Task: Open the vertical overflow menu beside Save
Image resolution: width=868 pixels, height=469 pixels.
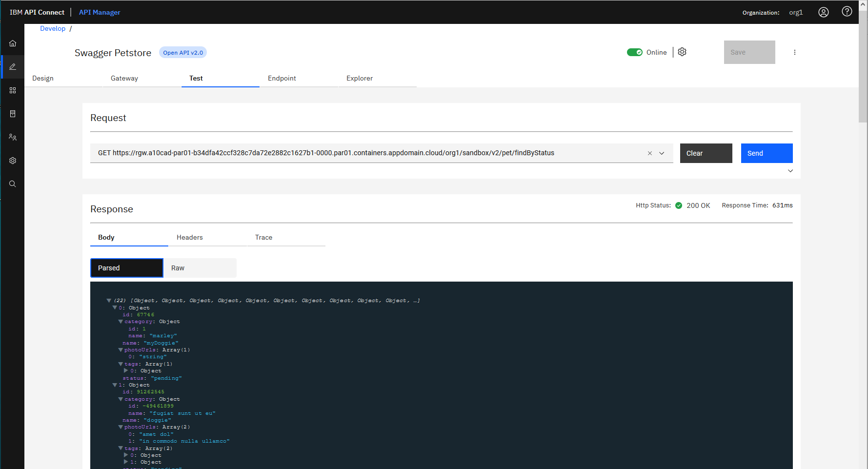Action: click(795, 52)
